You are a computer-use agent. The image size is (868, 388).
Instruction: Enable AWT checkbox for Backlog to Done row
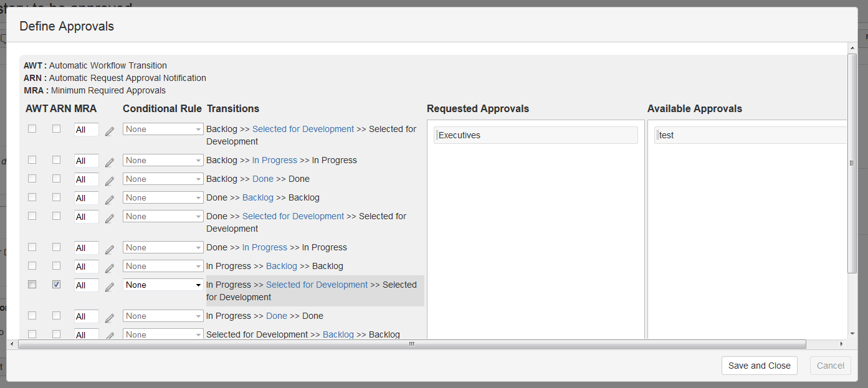32,178
